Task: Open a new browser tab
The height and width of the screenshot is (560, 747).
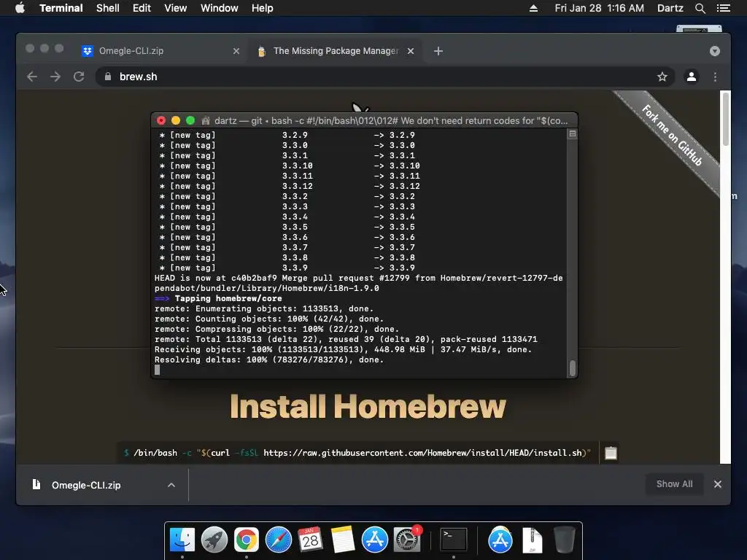Action: click(438, 51)
